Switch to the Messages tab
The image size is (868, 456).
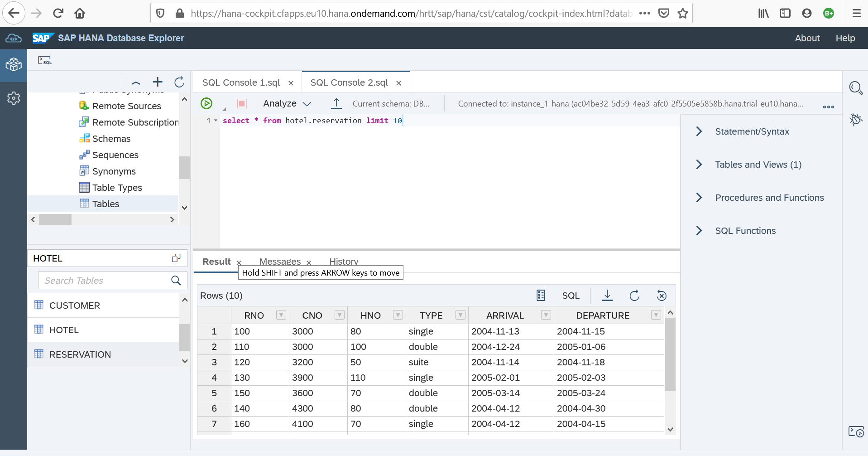tap(280, 262)
